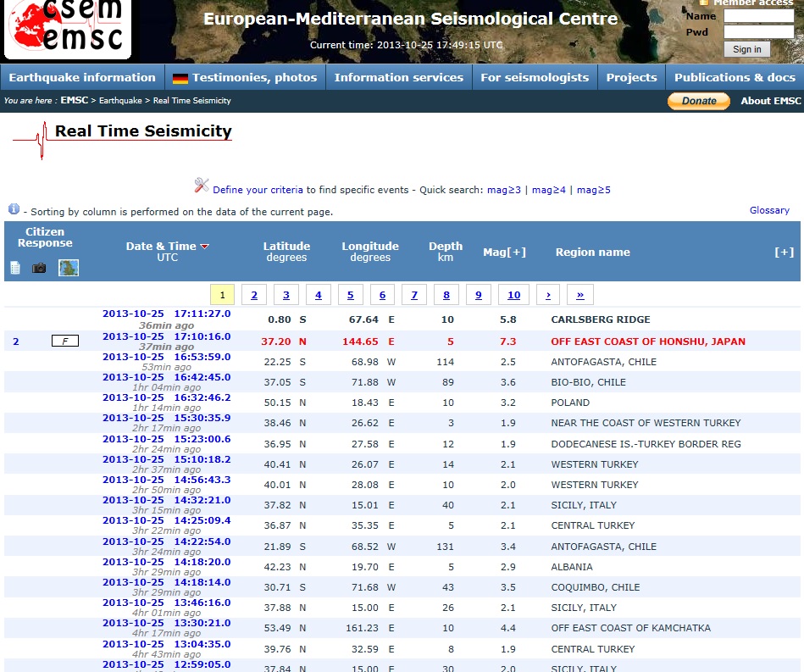The image size is (804, 672).
Task: Sort by the Depth km column header
Action: tap(446, 252)
